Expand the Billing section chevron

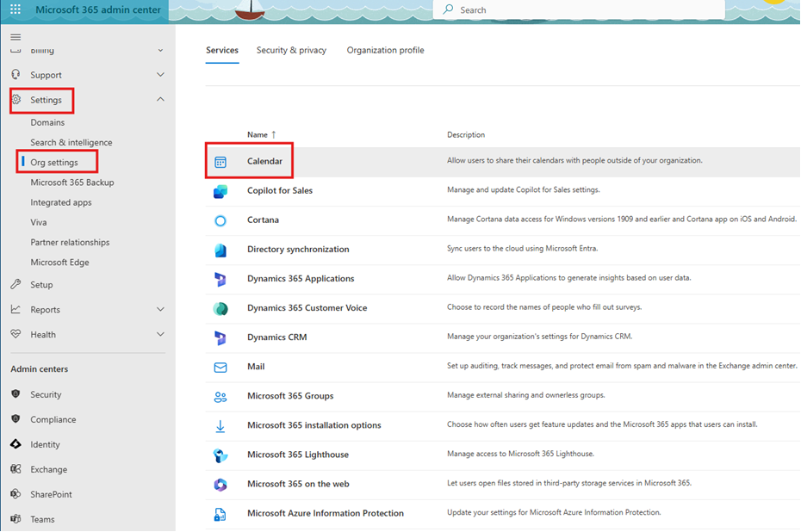[x=160, y=50]
